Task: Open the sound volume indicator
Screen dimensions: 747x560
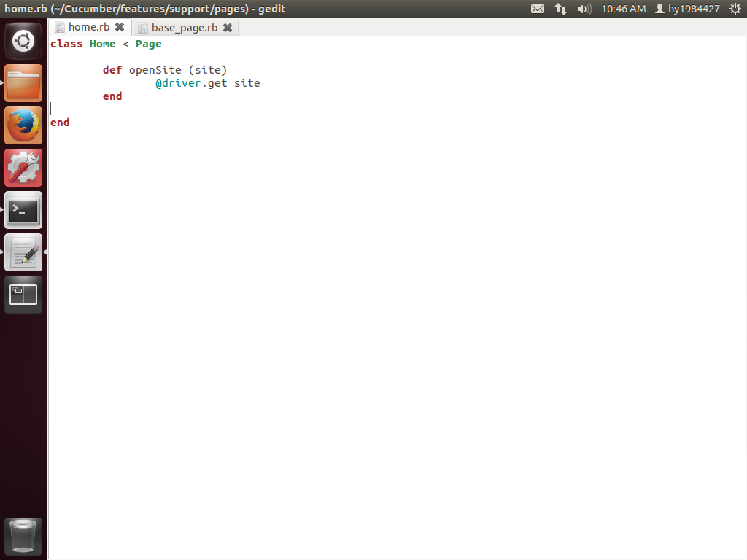Action: tap(584, 9)
